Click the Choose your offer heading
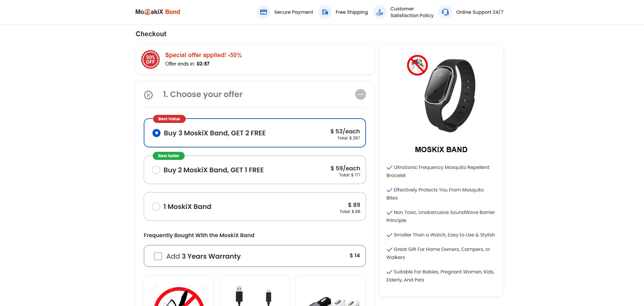 (203, 94)
